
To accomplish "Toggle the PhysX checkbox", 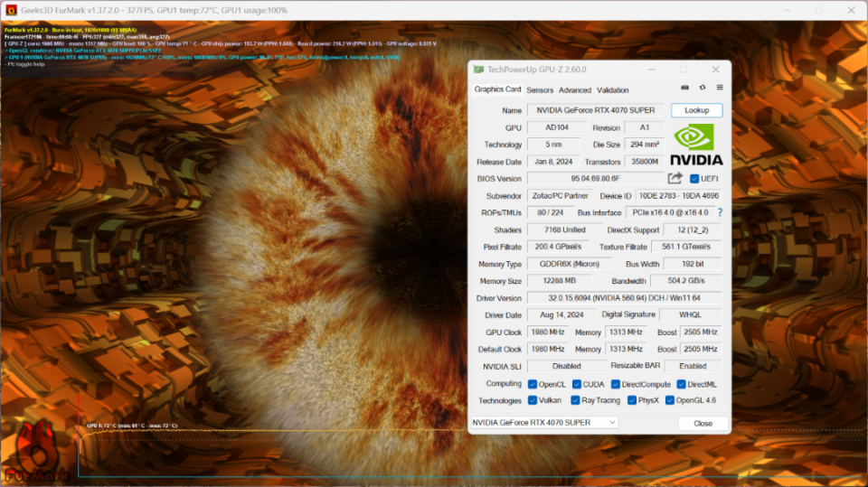I will tap(632, 400).
